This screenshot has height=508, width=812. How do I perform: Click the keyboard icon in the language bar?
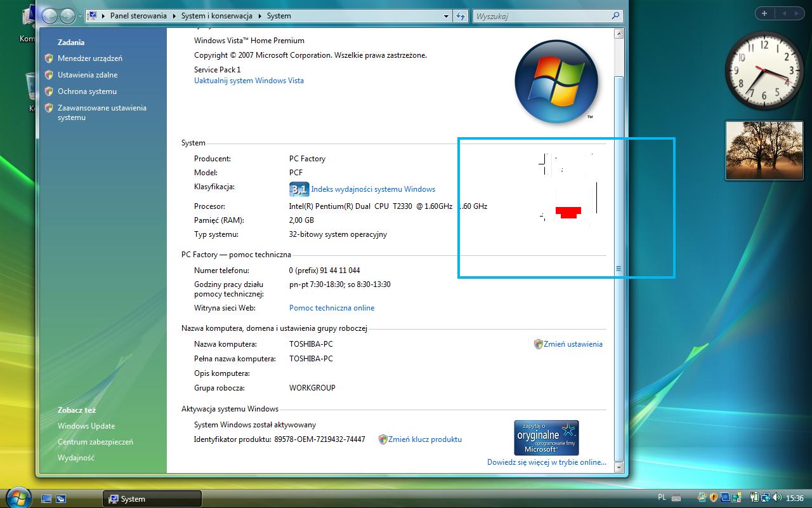pos(676,498)
